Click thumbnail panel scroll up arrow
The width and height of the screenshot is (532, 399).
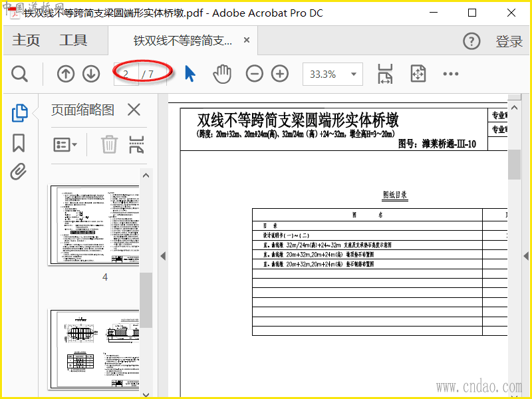pyautogui.click(x=146, y=176)
